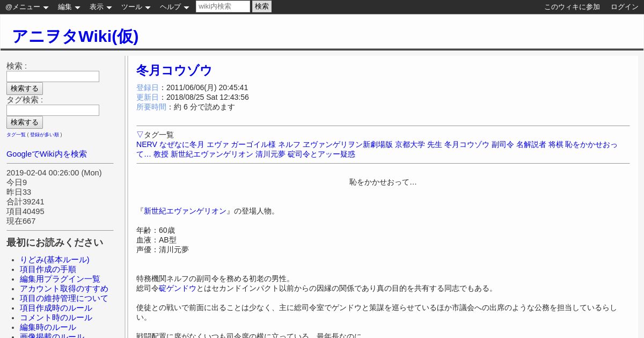Click the 名解説者 tag
The height and width of the screenshot is (338, 644).
point(531,144)
